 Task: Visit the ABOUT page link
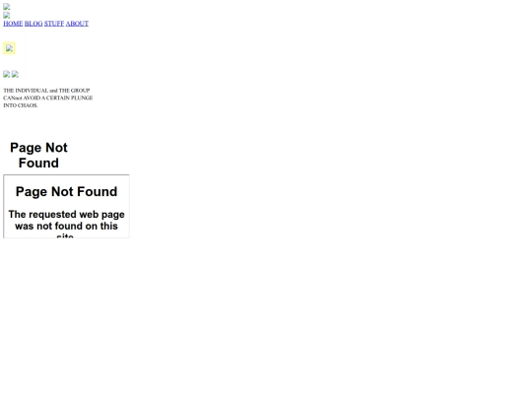click(77, 24)
